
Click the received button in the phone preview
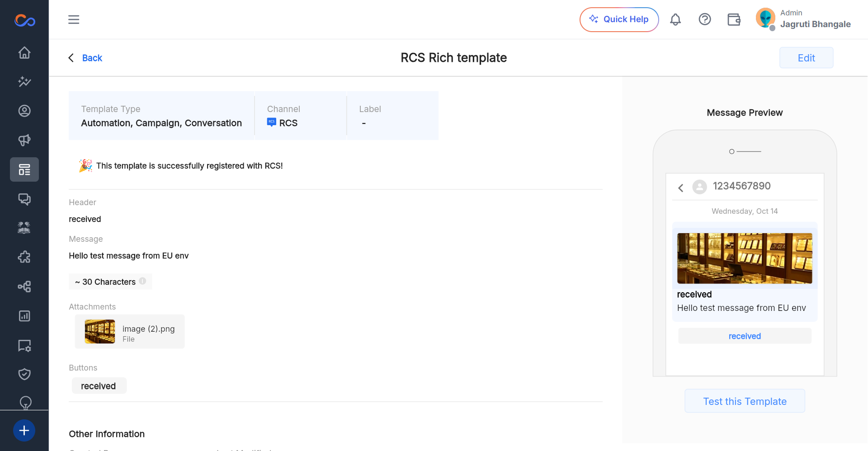(x=745, y=336)
